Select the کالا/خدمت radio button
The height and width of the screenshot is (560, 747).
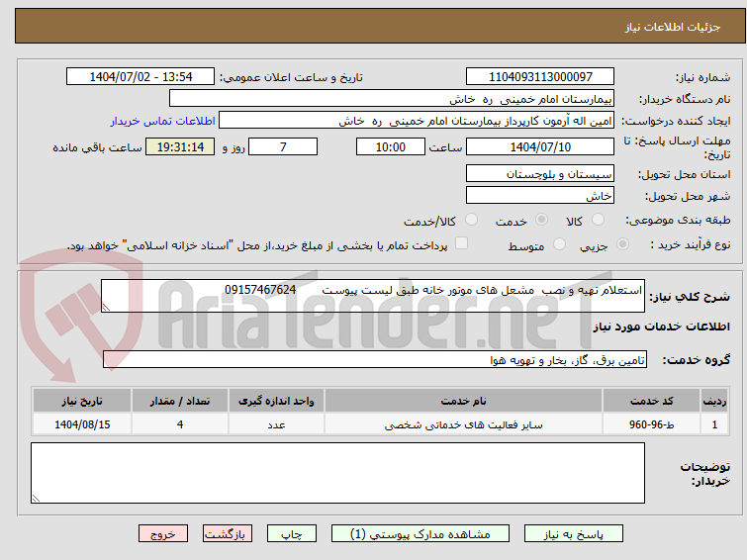[471, 220]
